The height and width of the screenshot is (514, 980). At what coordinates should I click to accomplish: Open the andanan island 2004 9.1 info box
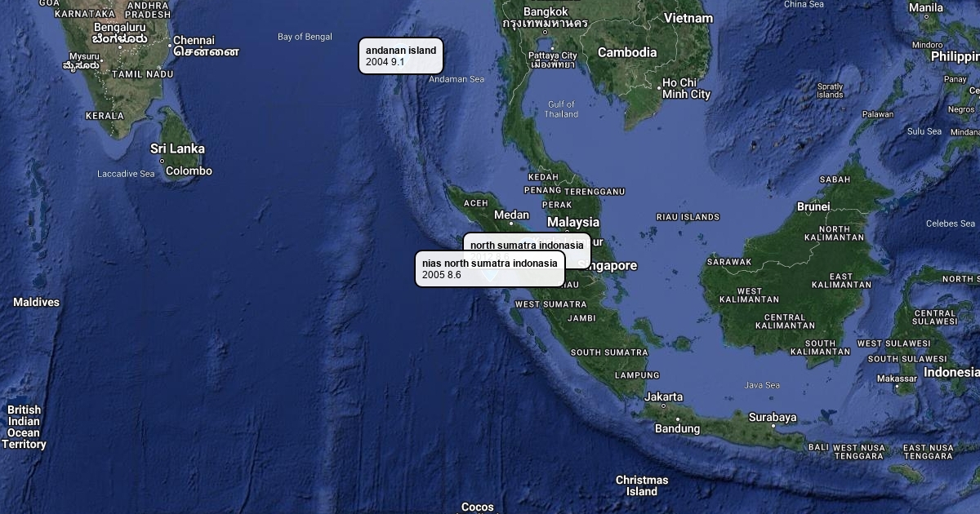(400, 55)
